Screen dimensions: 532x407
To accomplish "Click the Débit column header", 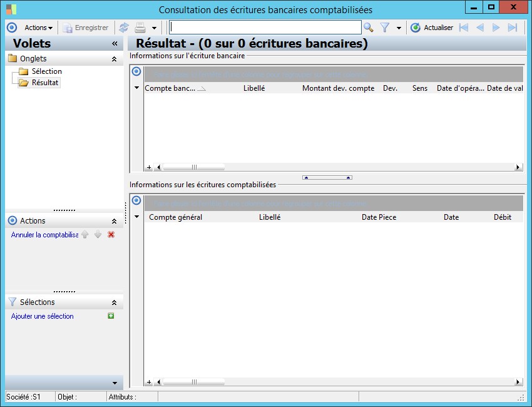I will tap(503, 217).
